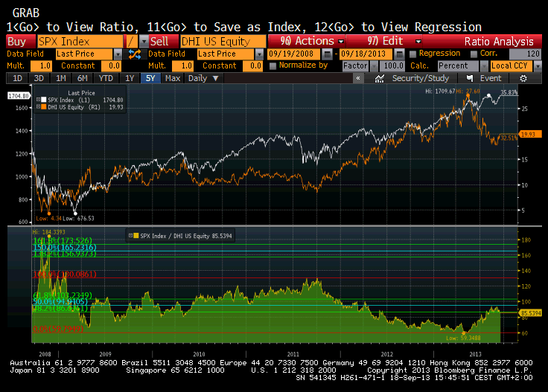The height and width of the screenshot is (392, 548).
Task: Click the Ratio Analysis title button
Action: tap(499, 42)
